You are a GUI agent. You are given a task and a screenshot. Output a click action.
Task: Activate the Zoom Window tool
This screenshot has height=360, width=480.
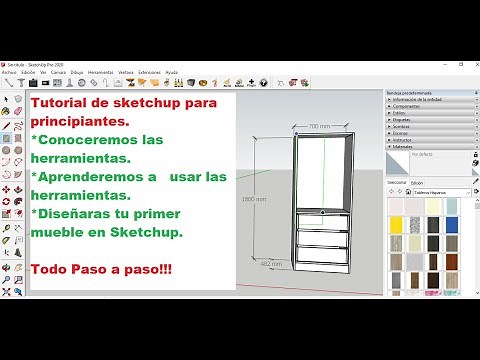(18, 280)
